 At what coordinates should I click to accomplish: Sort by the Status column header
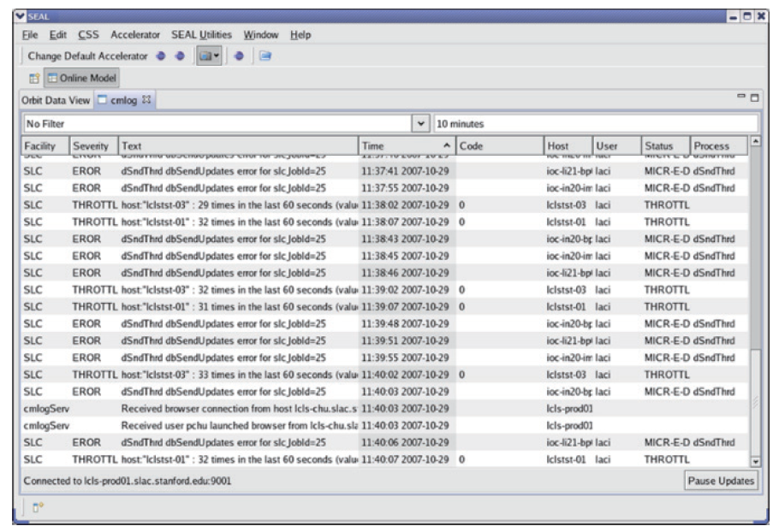[665, 145]
